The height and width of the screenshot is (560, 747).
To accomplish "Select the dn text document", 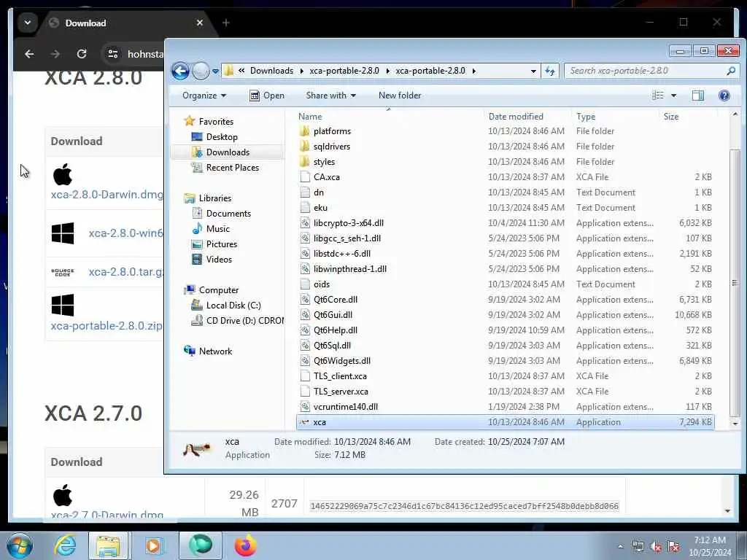I will click(318, 192).
